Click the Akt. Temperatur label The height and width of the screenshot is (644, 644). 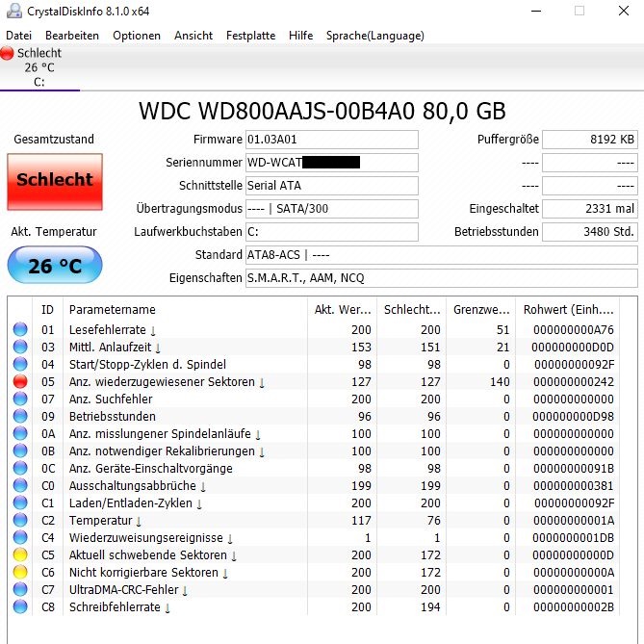[54, 232]
